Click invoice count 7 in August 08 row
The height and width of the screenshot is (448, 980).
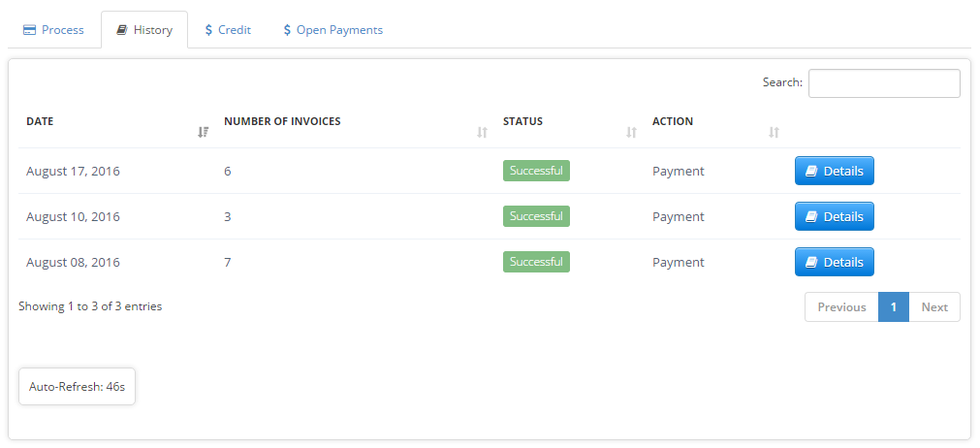[228, 263]
